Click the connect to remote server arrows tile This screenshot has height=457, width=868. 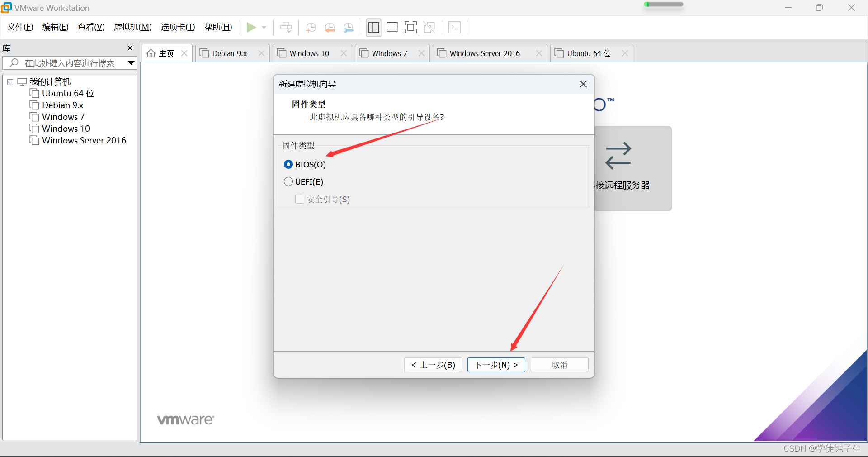point(633,168)
